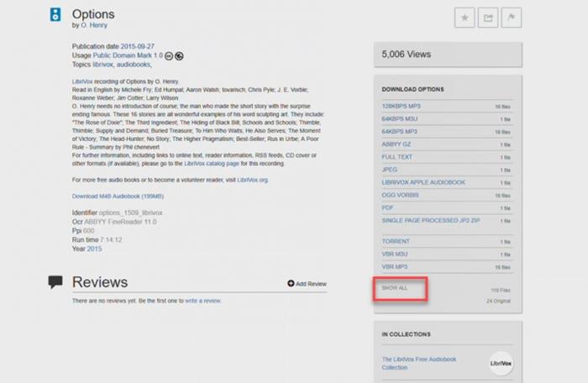Click the DOWNLOAD OPTIONS heading
Image resolution: width=588 pixels, height=383 pixels.
point(413,89)
